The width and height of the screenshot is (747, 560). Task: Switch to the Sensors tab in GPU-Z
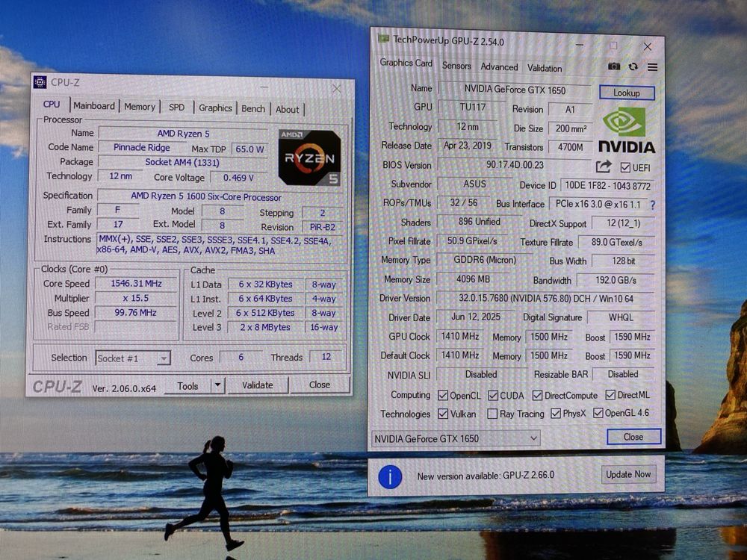[456, 66]
